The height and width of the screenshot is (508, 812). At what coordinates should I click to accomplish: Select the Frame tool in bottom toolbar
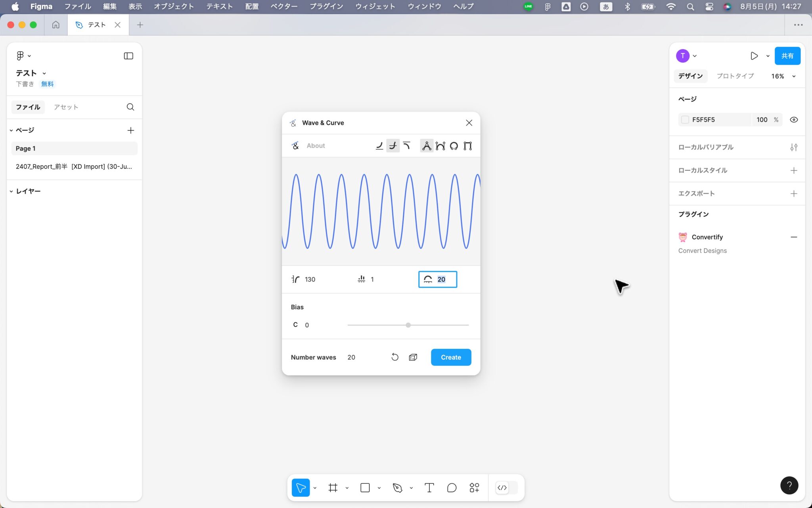pyautogui.click(x=333, y=488)
